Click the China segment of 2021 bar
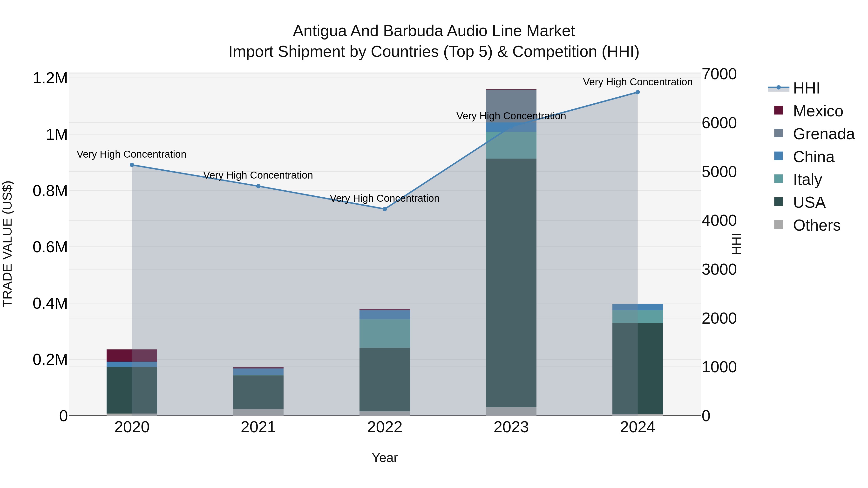The image size is (868, 488). 258,372
